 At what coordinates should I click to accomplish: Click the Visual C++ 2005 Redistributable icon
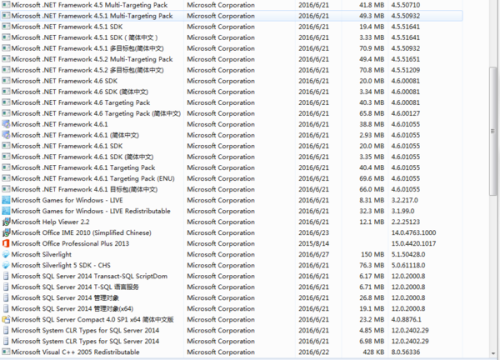[6, 352]
